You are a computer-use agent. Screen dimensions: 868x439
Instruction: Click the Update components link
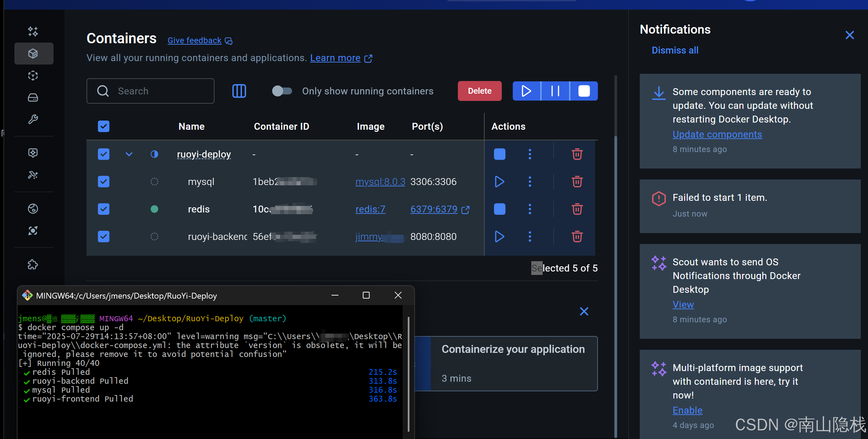[717, 134]
